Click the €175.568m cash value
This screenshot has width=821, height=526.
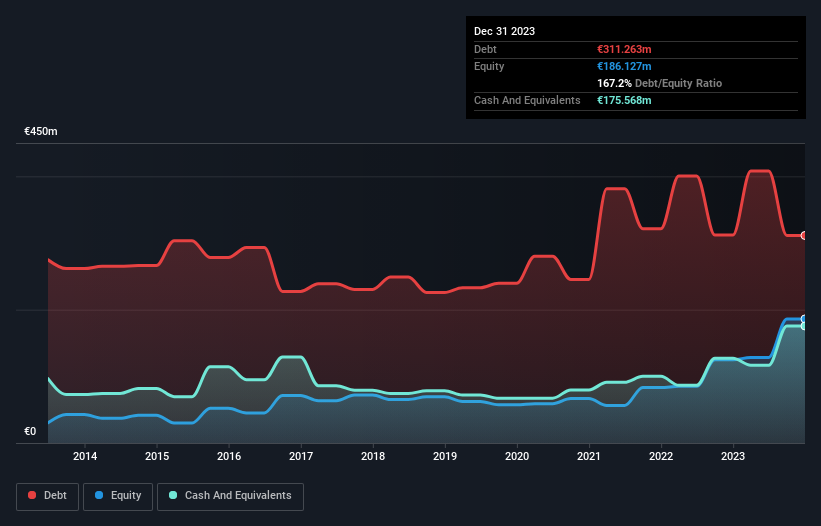click(x=624, y=100)
